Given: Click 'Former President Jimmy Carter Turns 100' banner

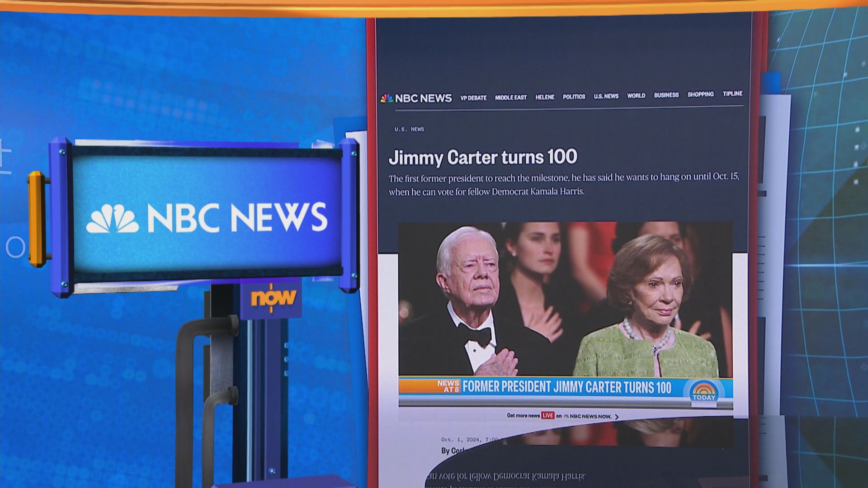Looking at the screenshot, I should coord(567,387).
